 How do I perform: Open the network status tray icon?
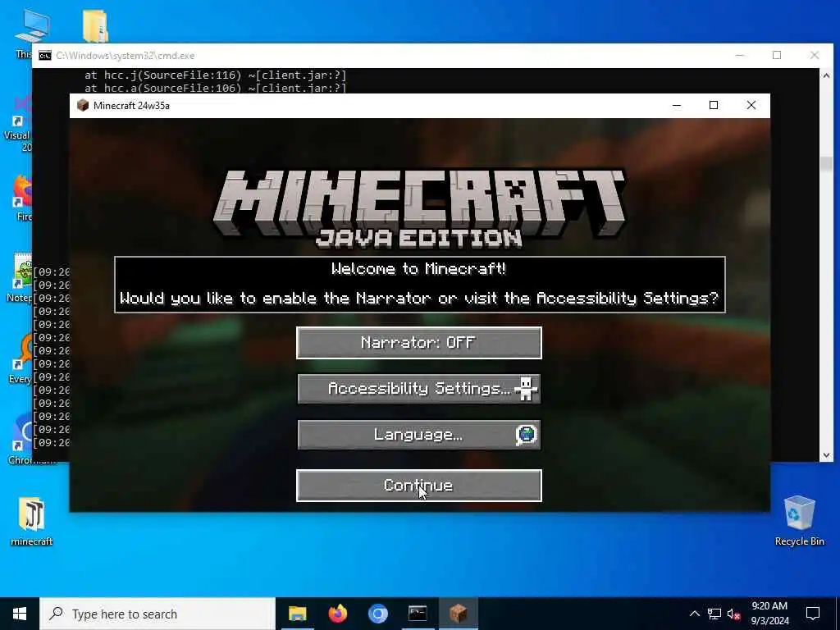pyautogui.click(x=714, y=614)
